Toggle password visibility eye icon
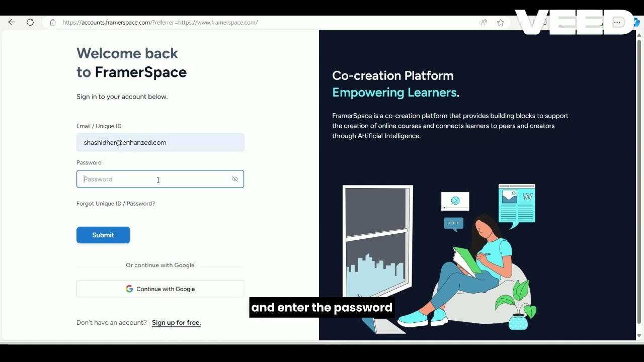 pyautogui.click(x=235, y=179)
